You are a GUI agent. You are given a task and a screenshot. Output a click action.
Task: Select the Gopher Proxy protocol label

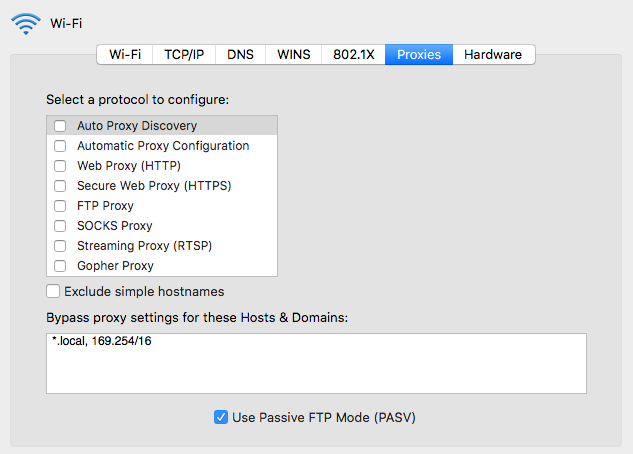pyautogui.click(x=115, y=266)
